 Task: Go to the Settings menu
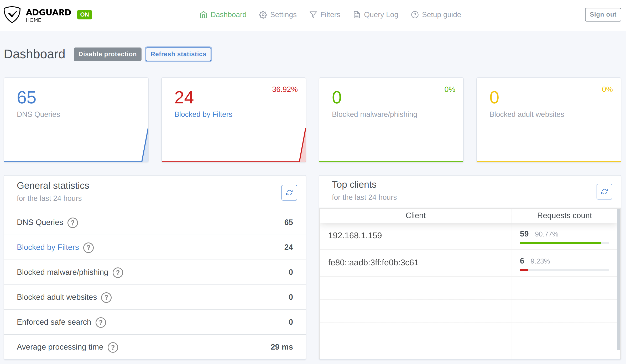(278, 15)
